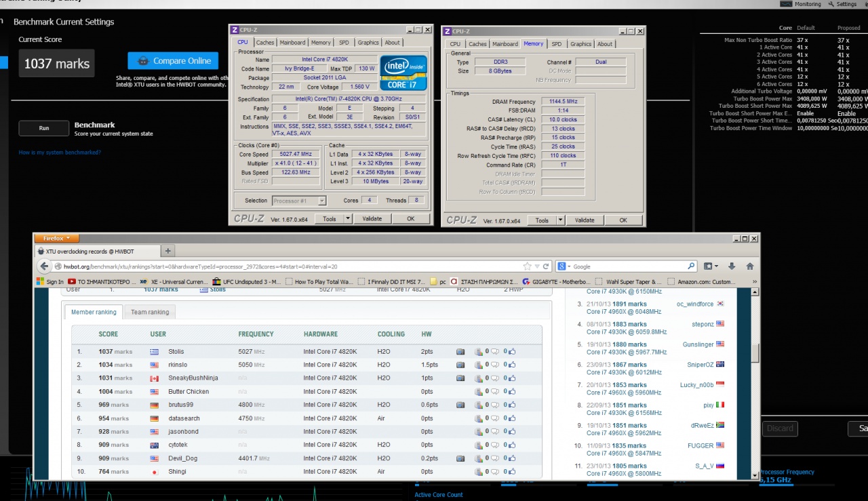Sort by the SCORE column header
The width and height of the screenshot is (868, 501).
[108, 334]
